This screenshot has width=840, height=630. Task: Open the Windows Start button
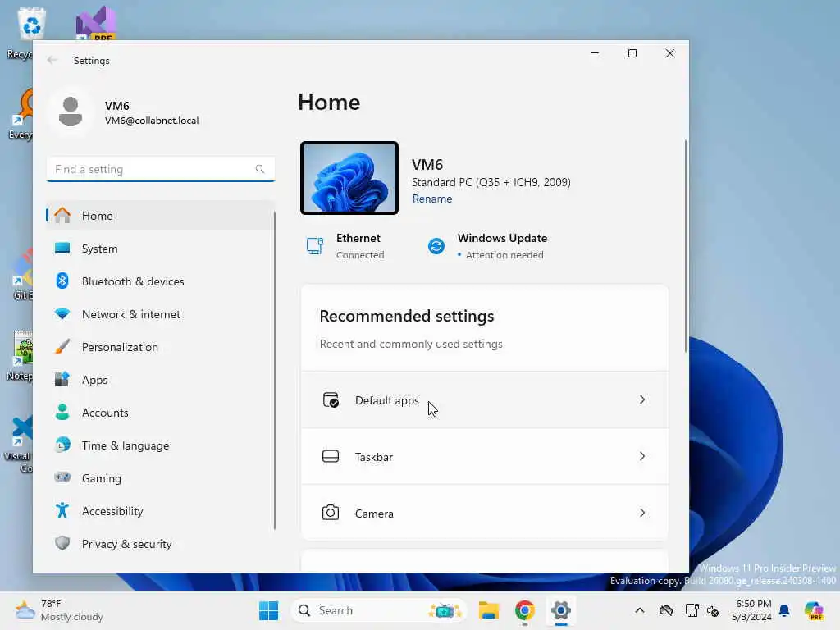coord(268,610)
